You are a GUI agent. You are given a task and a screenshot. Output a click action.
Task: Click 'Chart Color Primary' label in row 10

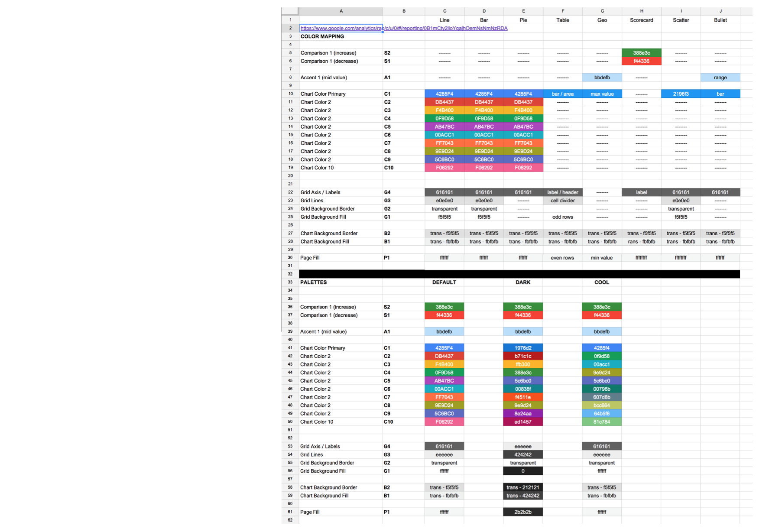(x=323, y=94)
